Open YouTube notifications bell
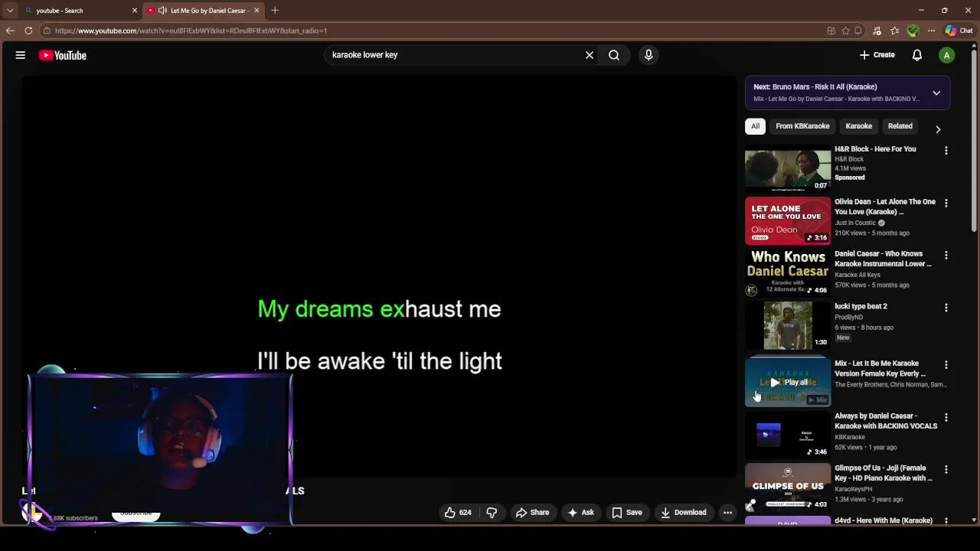This screenshot has height=551, width=980. coord(917,55)
